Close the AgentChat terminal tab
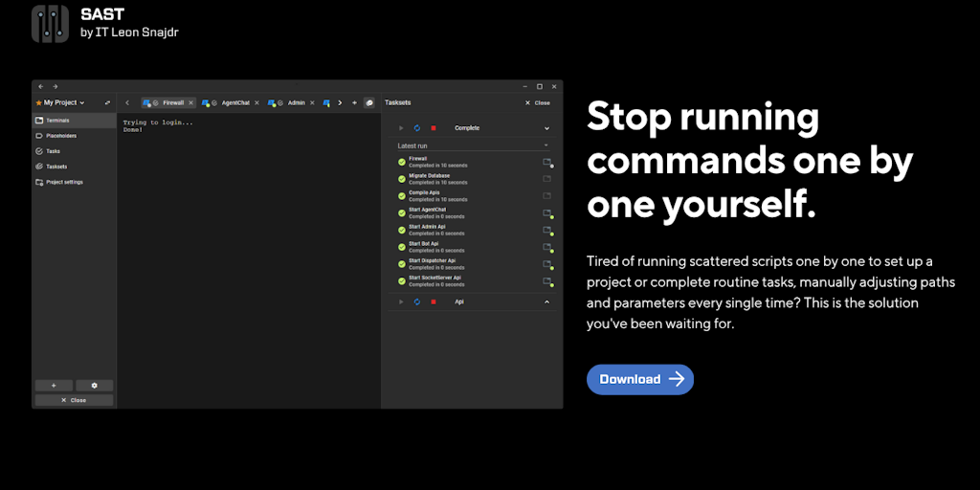 256,102
